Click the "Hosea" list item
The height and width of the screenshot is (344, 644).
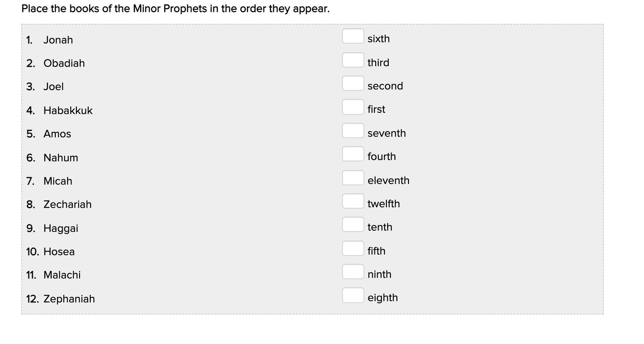(x=59, y=252)
